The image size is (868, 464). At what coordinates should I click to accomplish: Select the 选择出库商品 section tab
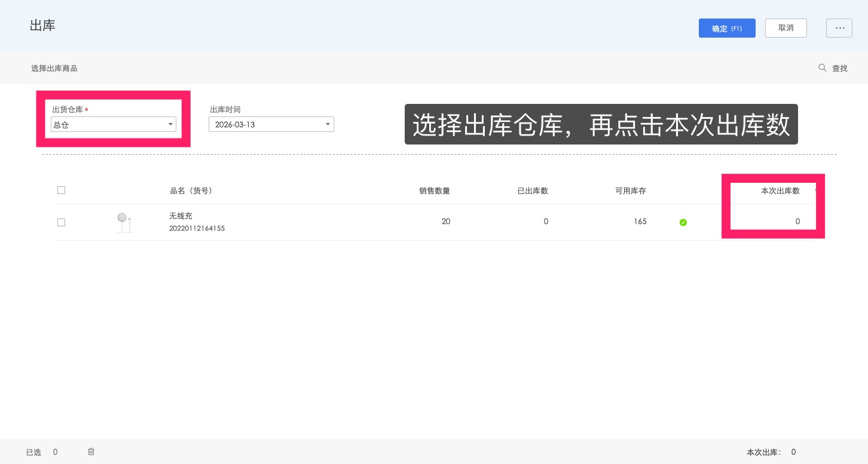click(54, 68)
